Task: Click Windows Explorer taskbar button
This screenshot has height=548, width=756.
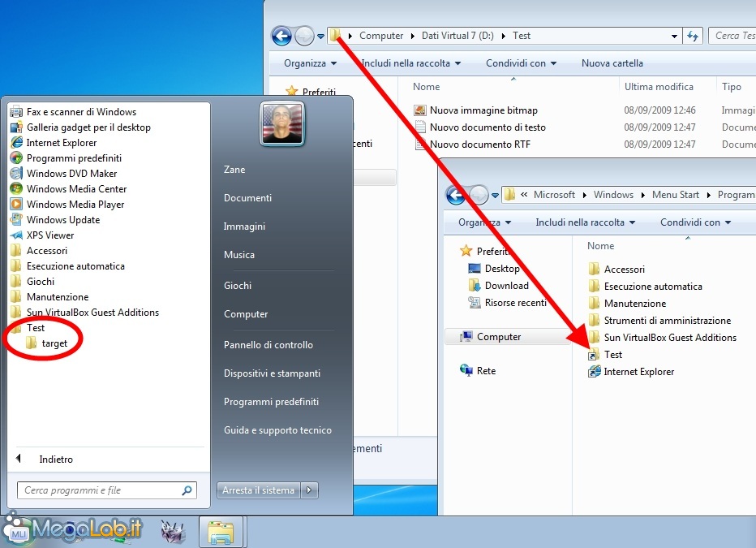Action: (x=221, y=532)
